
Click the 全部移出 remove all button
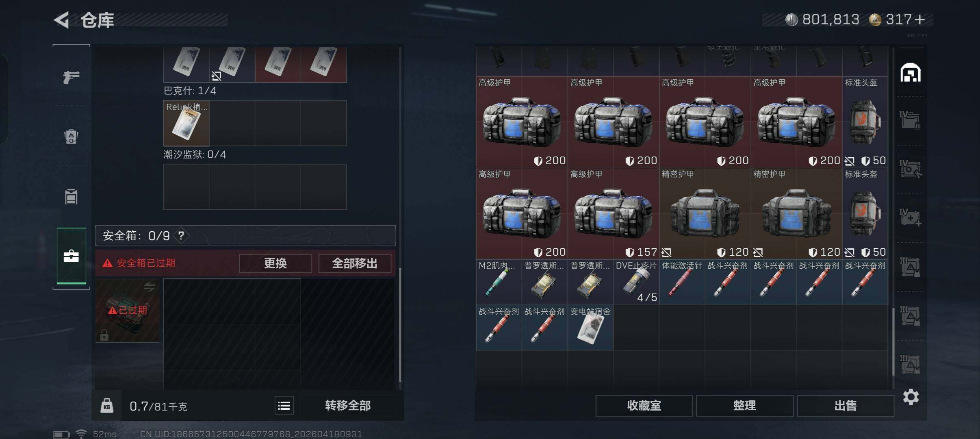(x=355, y=263)
